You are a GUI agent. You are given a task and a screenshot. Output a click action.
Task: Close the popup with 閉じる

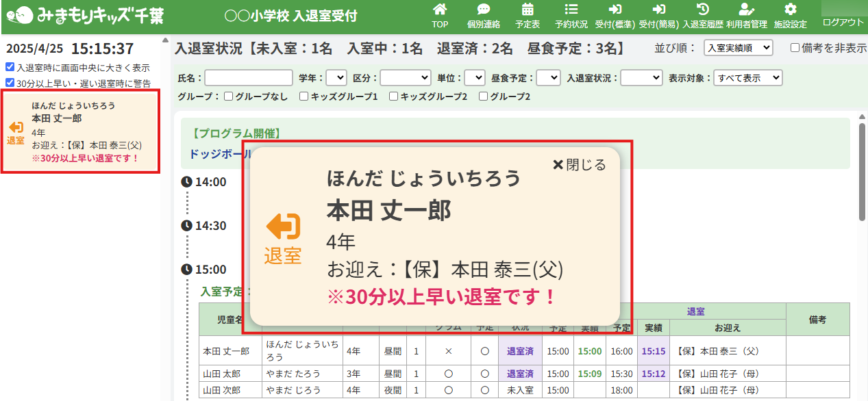click(x=579, y=165)
